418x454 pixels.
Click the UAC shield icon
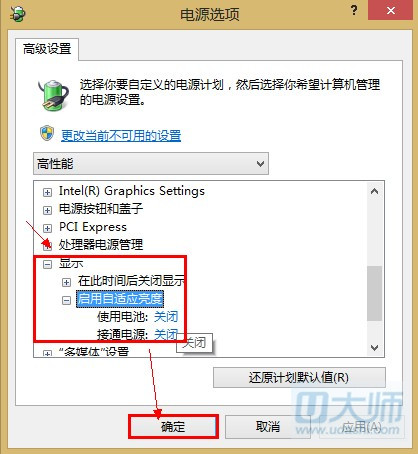tap(47, 134)
